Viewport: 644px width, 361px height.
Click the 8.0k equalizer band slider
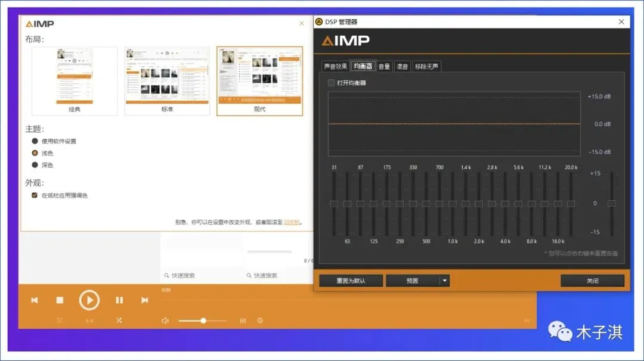pyautogui.click(x=531, y=204)
